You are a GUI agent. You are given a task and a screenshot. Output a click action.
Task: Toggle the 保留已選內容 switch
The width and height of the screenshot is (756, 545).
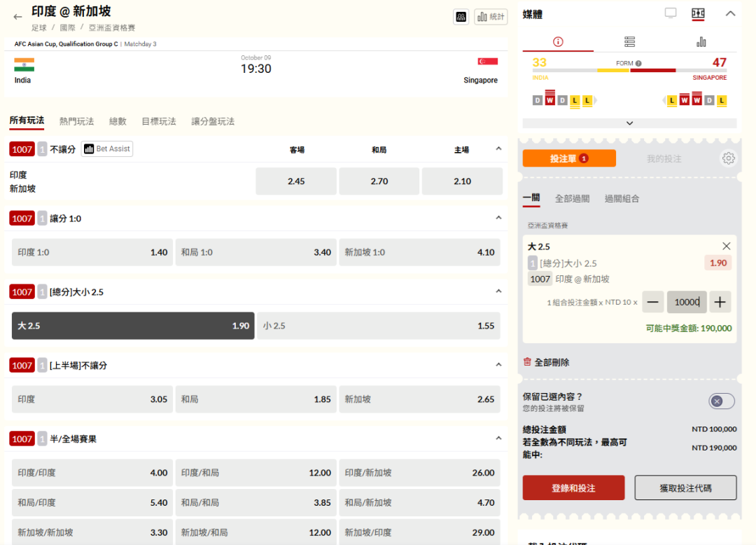click(721, 401)
